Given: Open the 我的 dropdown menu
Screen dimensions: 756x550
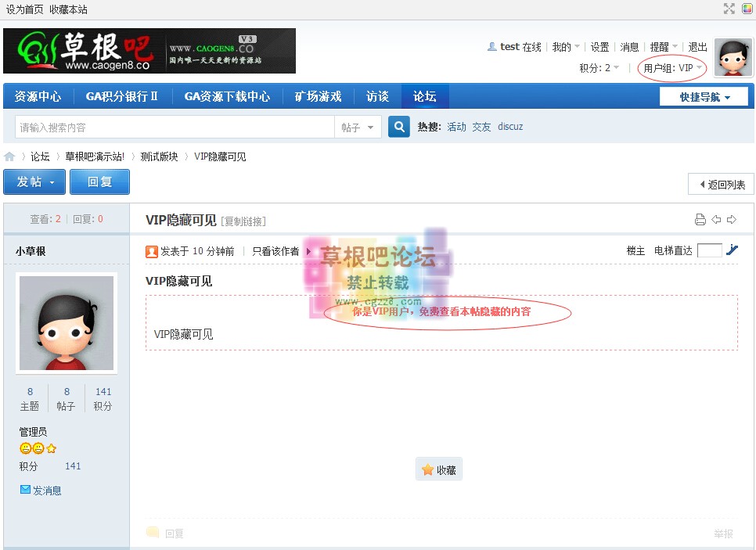Looking at the screenshot, I should (565, 47).
